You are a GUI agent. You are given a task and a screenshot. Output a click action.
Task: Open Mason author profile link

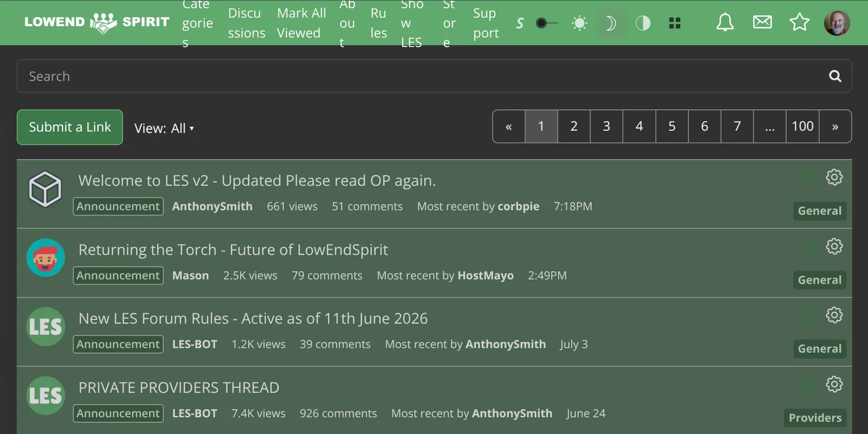190,276
